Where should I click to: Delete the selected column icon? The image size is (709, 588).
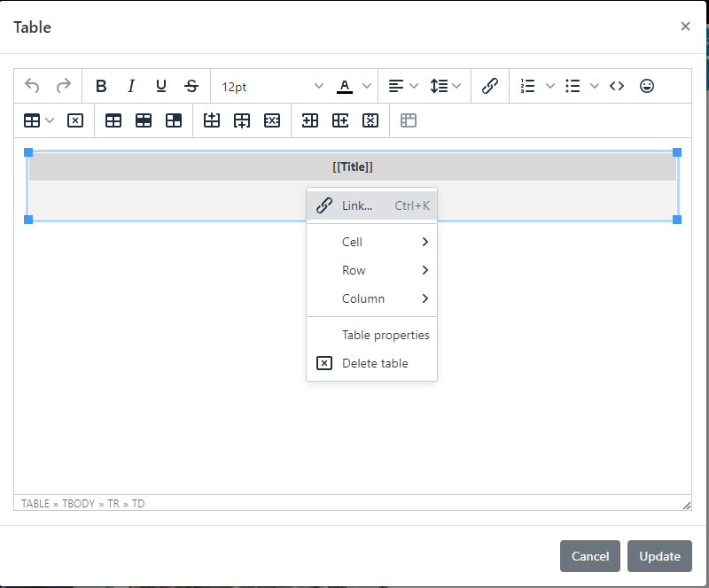[370, 120]
